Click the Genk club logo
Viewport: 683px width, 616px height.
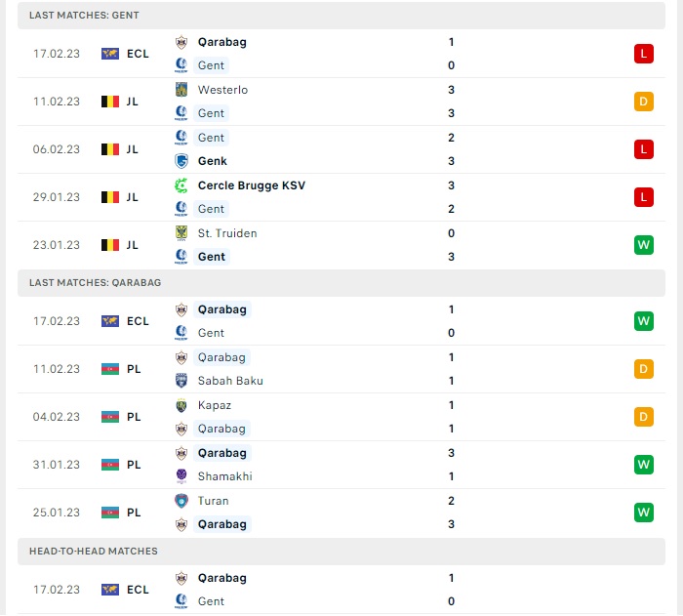point(181,161)
